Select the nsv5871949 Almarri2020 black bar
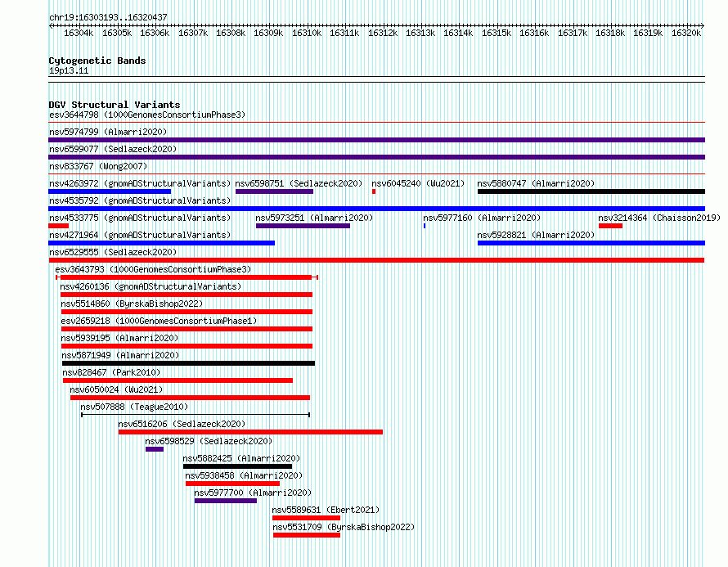The width and height of the screenshot is (728, 567). [x=188, y=363]
